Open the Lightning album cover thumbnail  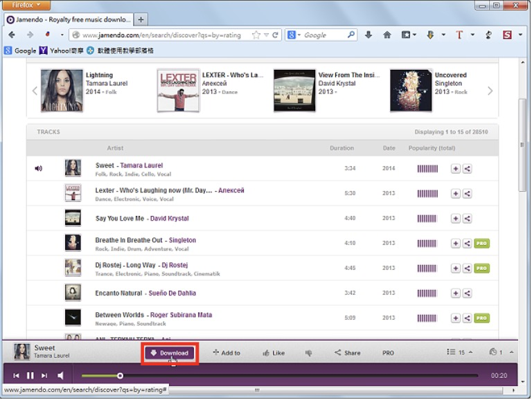point(62,91)
